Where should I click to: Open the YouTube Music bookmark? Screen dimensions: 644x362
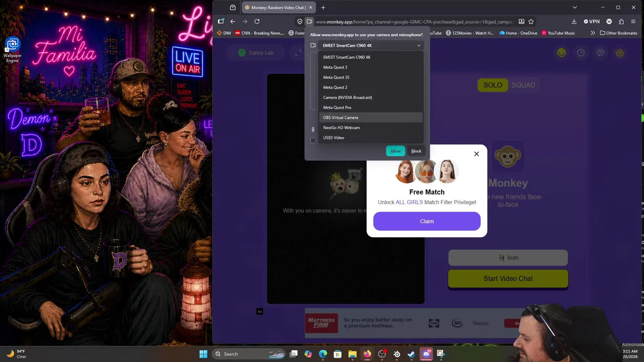tap(558, 33)
